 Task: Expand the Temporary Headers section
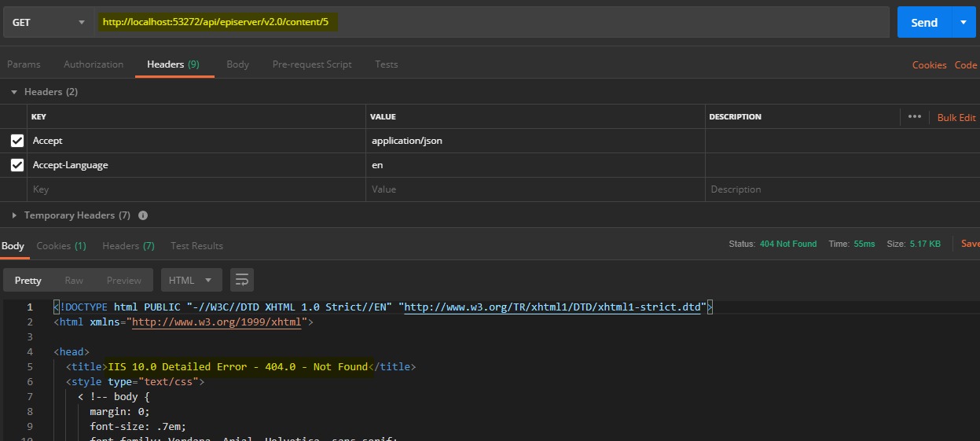click(14, 215)
